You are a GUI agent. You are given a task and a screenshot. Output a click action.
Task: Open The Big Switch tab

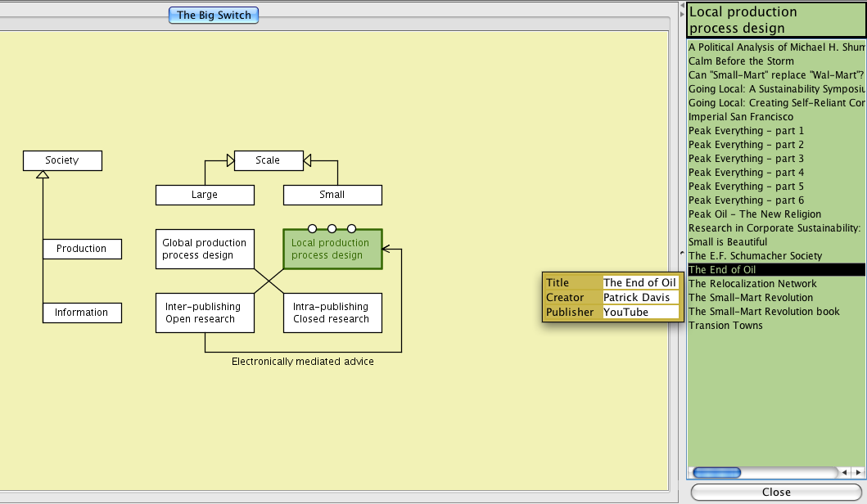point(214,15)
